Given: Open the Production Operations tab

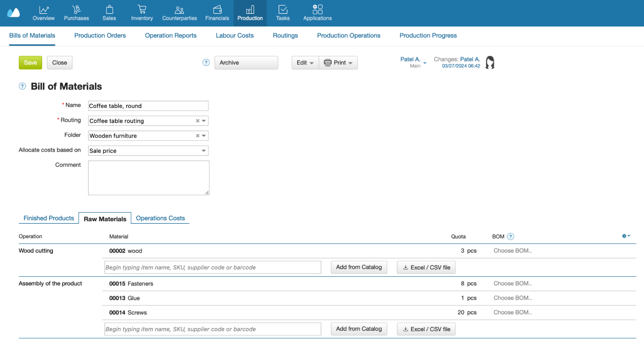Looking at the screenshot, I should [349, 35].
